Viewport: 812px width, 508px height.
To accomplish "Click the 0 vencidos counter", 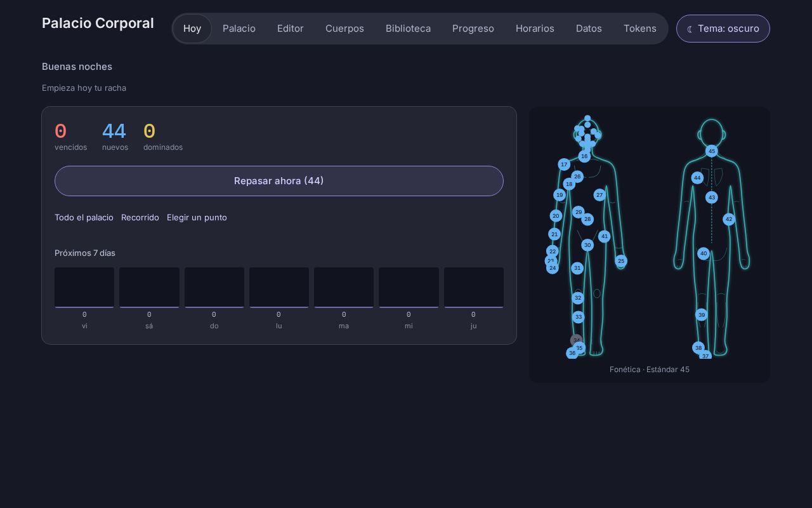I will pyautogui.click(x=70, y=137).
